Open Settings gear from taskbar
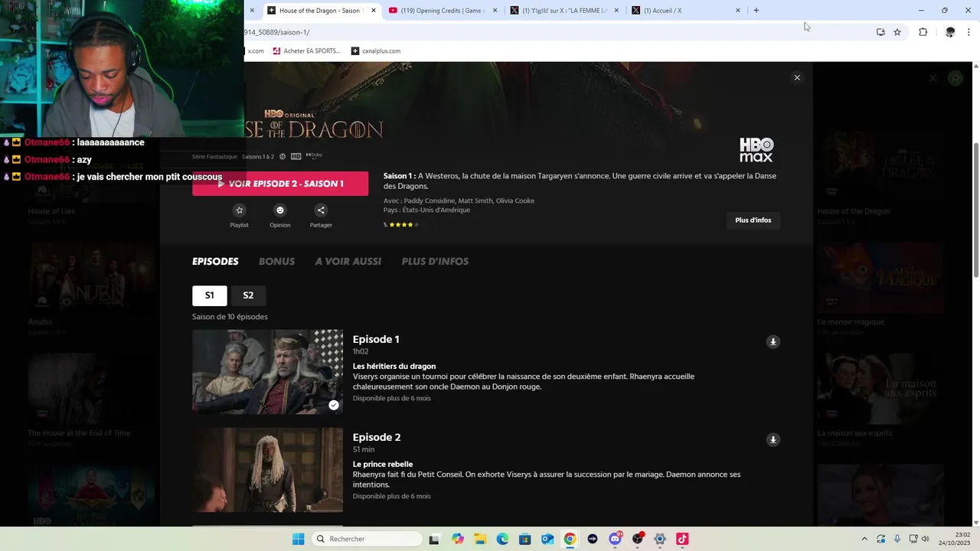Image resolution: width=980 pixels, height=551 pixels. pos(660,539)
